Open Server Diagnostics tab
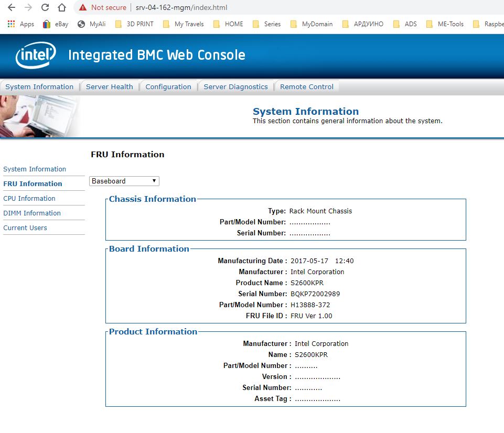 click(235, 87)
